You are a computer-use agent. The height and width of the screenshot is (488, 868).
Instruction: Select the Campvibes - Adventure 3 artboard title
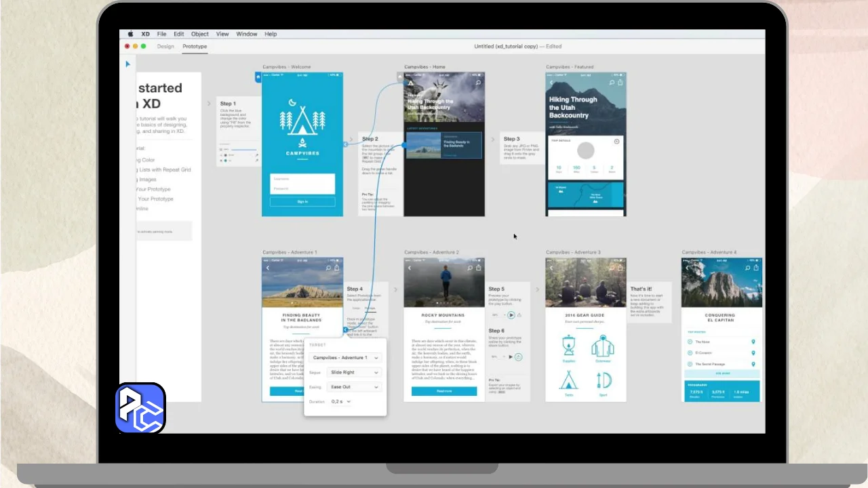coord(573,252)
